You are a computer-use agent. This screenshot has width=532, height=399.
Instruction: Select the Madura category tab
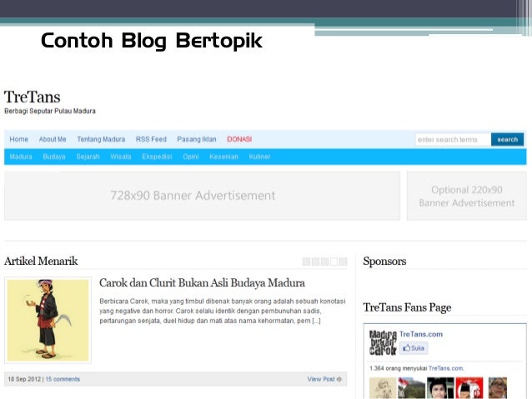pyautogui.click(x=21, y=157)
